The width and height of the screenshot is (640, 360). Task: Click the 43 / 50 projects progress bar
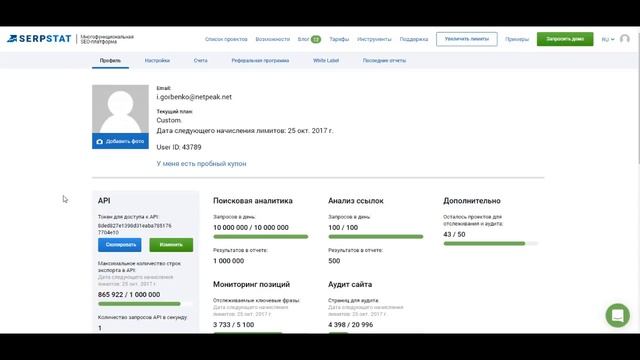[491, 244]
